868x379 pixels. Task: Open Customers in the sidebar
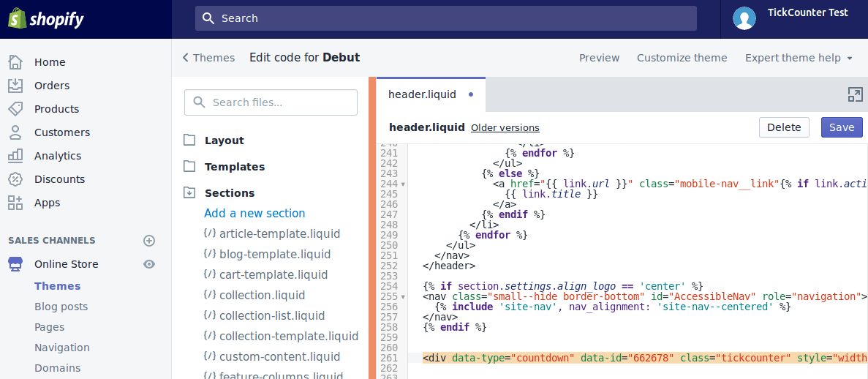61,132
